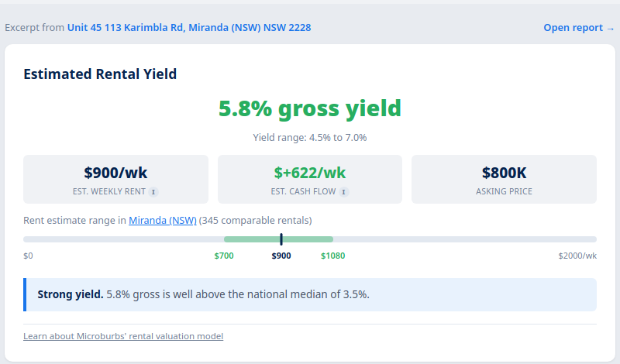Image resolution: width=620 pixels, height=364 pixels.
Task: Click the $2000/wk maximum label
Action: click(577, 256)
